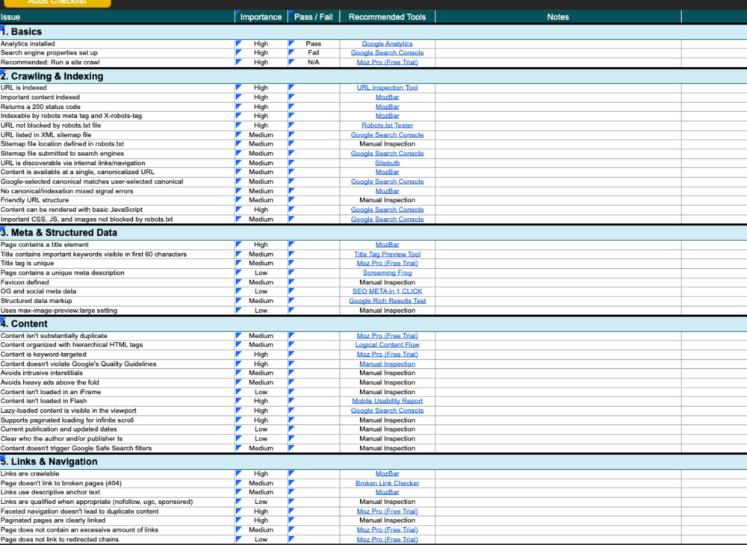
Task: Open Moz Pro link for Content is keyword-targeted
Action: point(387,354)
